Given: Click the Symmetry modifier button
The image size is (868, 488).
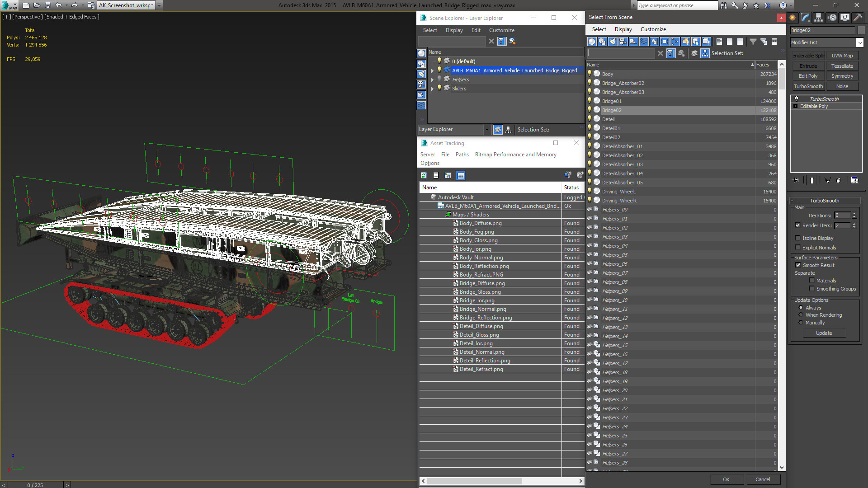Looking at the screenshot, I should click(842, 76).
